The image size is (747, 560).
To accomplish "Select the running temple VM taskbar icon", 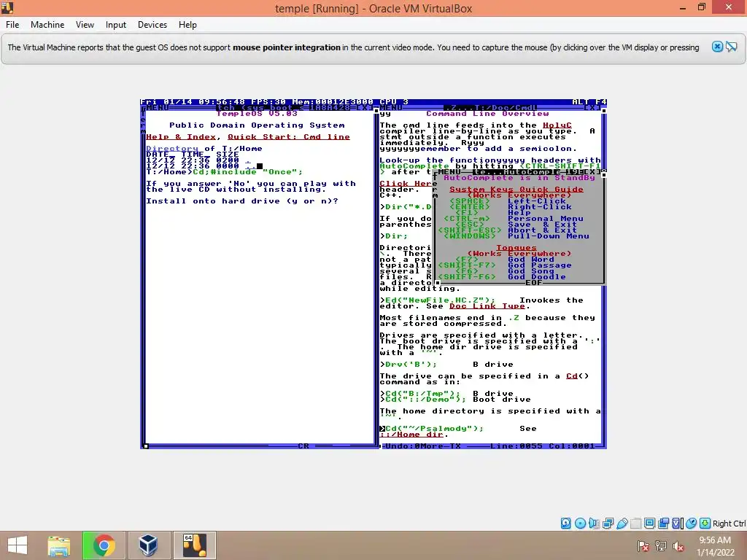I will (194, 545).
